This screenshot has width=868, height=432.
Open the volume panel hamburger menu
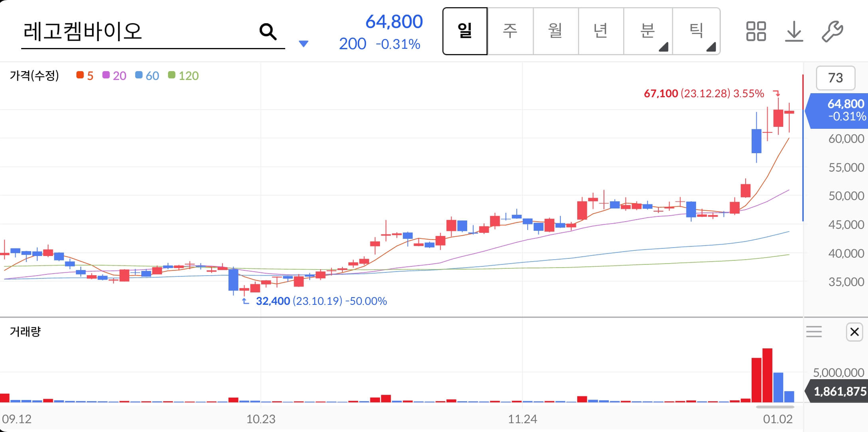pos(814,332)
